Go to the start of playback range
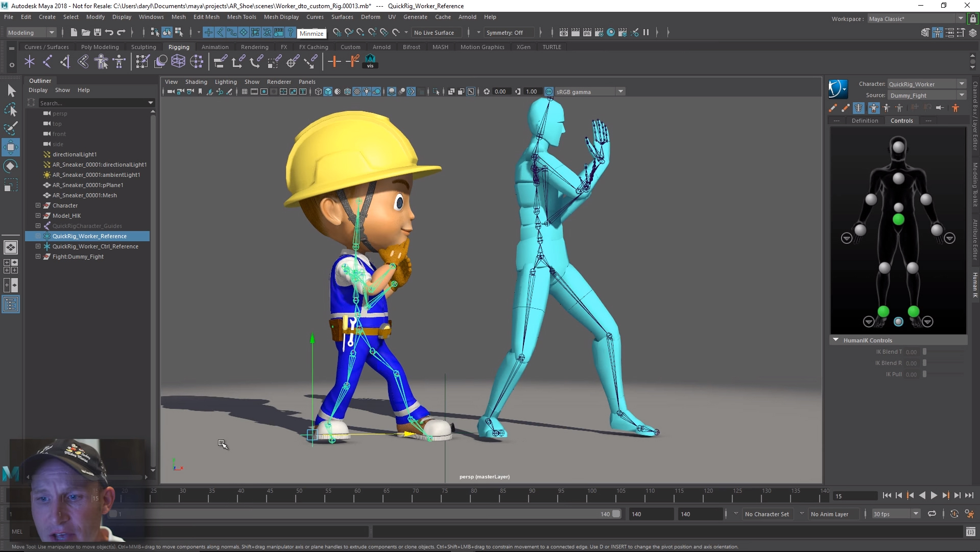 (887, 495)
